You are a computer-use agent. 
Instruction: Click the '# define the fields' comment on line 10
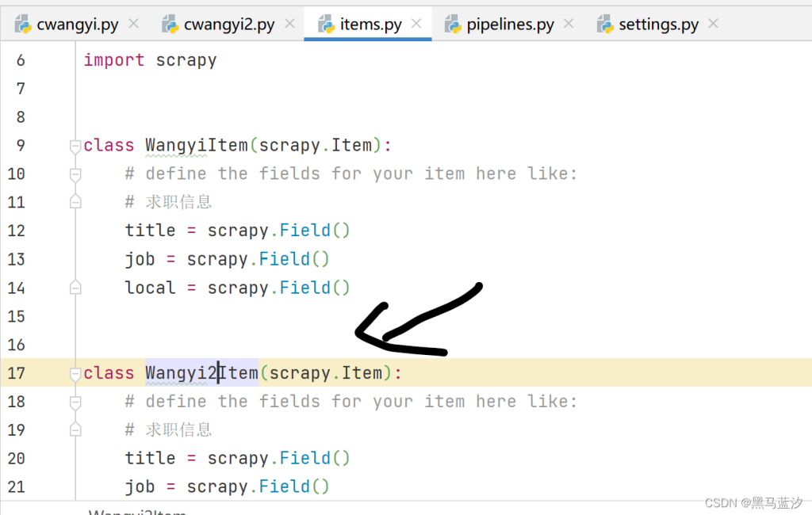coord(351,174)
